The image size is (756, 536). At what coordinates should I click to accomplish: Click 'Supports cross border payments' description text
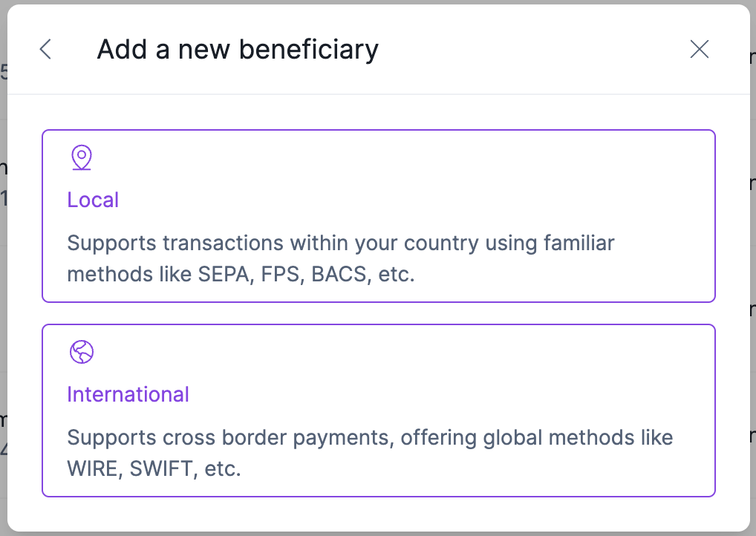(229, 437)
